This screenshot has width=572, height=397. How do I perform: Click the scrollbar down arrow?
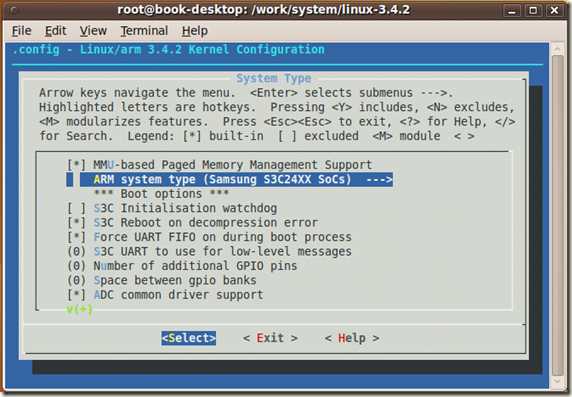point(558,381)
